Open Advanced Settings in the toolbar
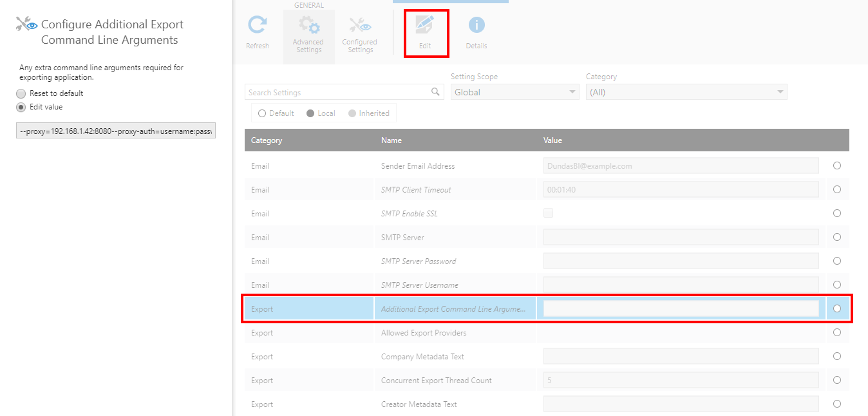Screen dimensions: 868x416 308,35
